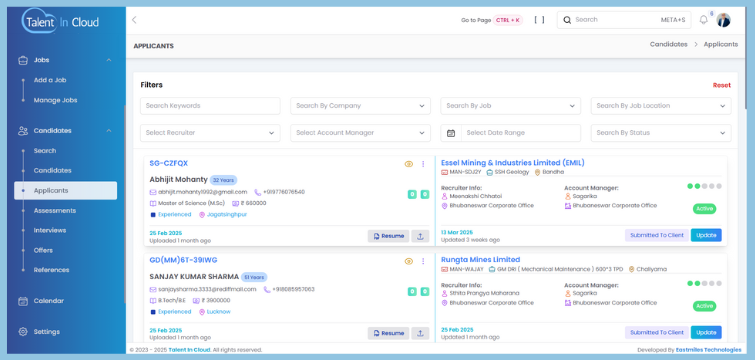755x360 pixels.
Task: Open Manage Jobs menu item
Action: [55, 100]
